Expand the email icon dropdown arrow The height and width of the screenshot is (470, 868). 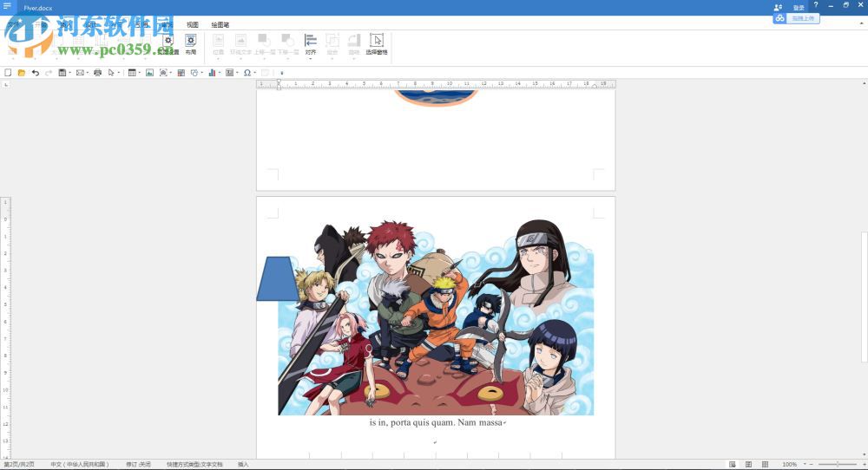coord(88,73)
